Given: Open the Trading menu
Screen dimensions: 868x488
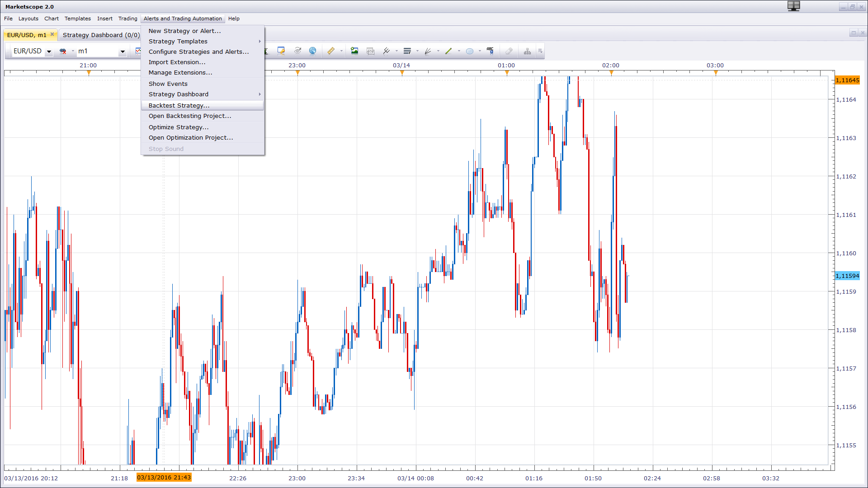Looking at the screenshot, I should click(128, 19).
